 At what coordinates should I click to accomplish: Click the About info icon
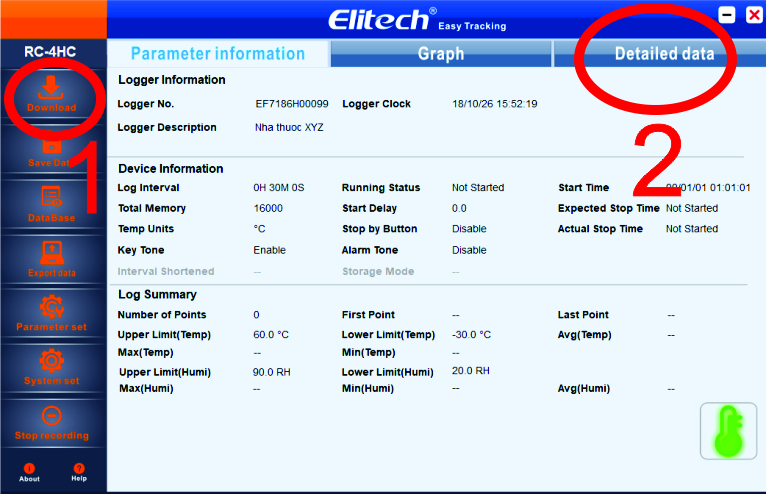(29, 469)
